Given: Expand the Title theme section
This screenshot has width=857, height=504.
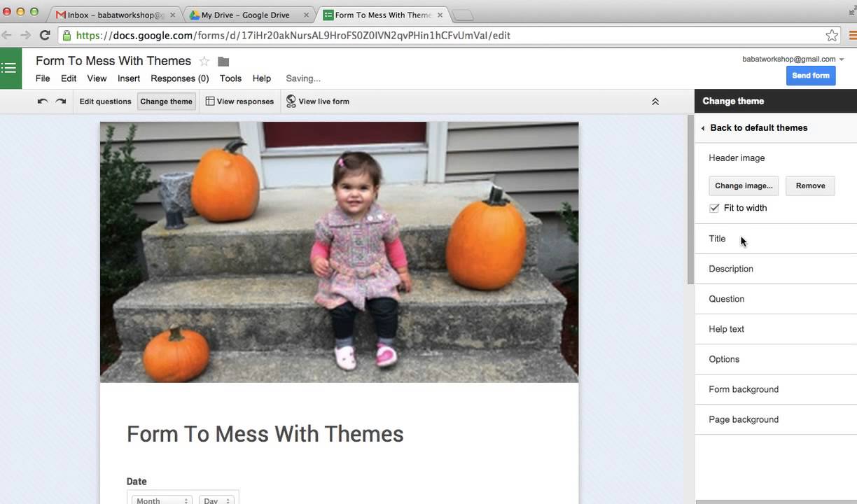Looking at the screenshot, I should [776, 239].
